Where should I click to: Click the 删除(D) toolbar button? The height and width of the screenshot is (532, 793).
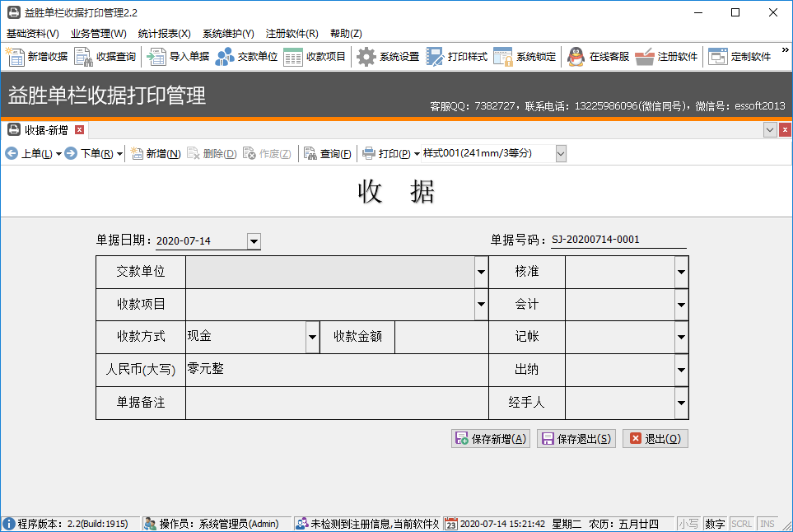point(212,154)
